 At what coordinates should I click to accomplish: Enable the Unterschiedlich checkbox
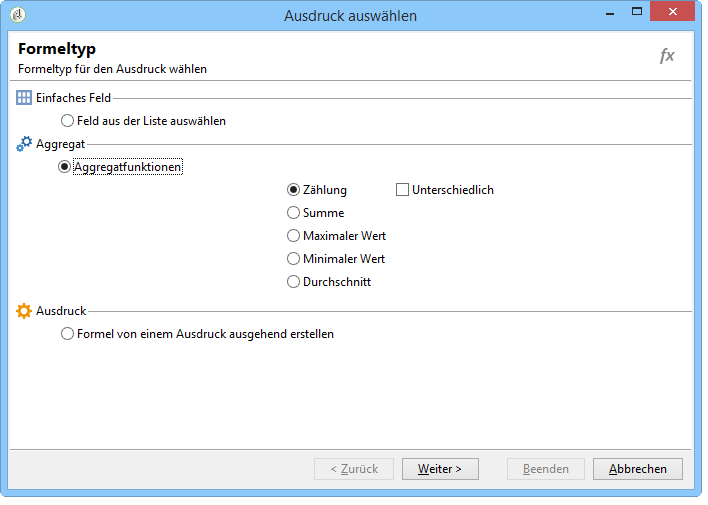[x=402, y=190]
